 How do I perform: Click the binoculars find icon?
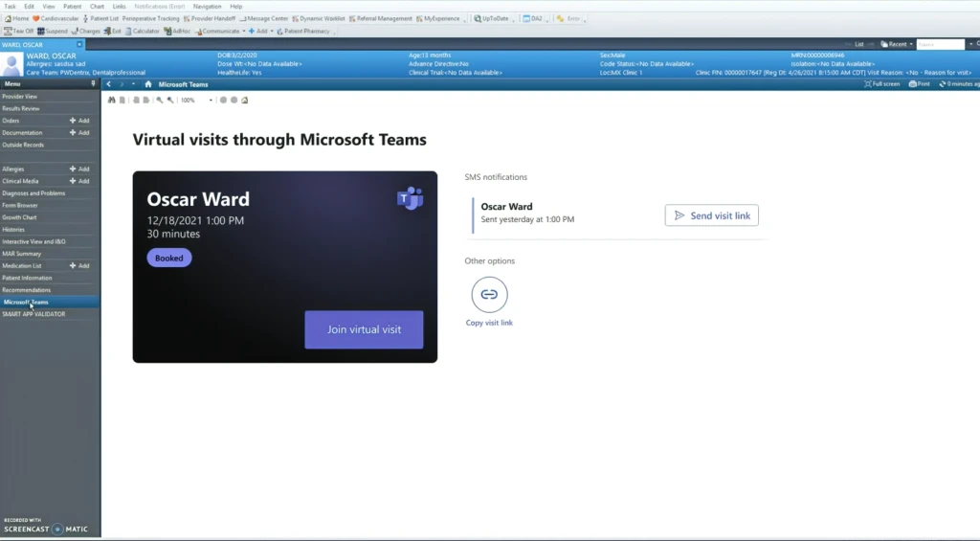coord(111,100)
